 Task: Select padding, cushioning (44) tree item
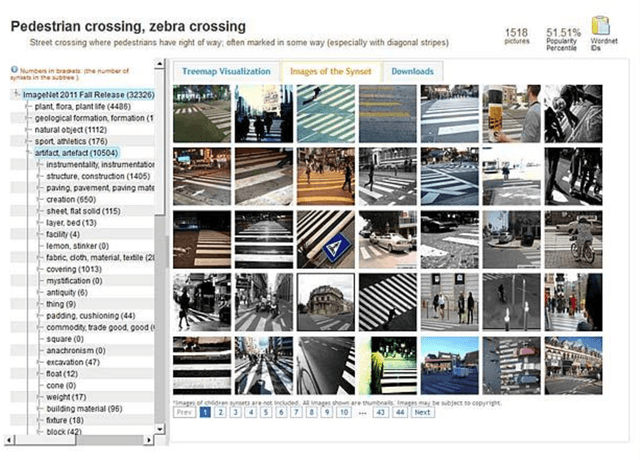91,316
